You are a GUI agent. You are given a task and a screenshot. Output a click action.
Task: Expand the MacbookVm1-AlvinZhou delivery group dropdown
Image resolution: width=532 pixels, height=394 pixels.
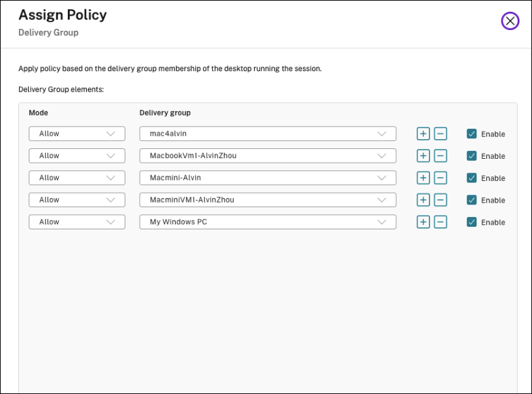point(268,156)
